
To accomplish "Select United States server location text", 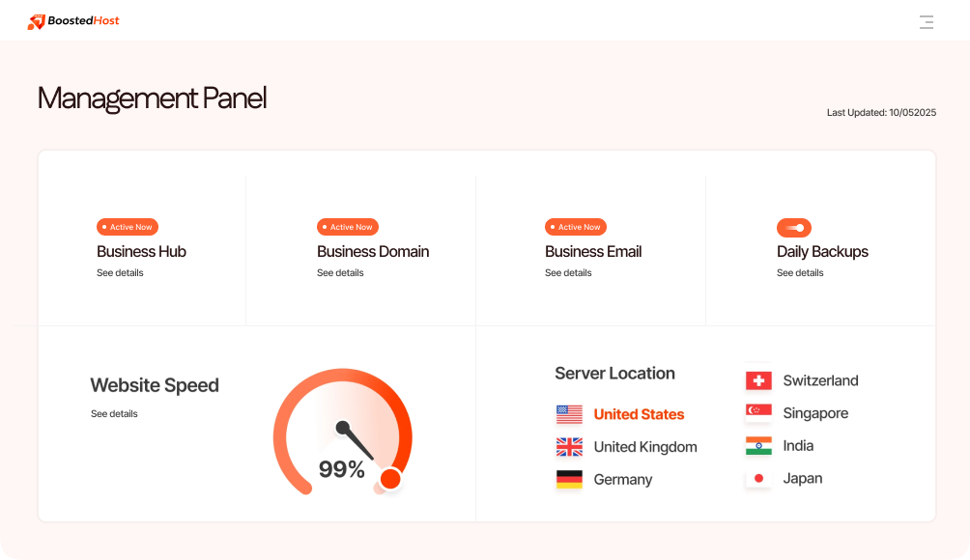I will tap(639, 414).
